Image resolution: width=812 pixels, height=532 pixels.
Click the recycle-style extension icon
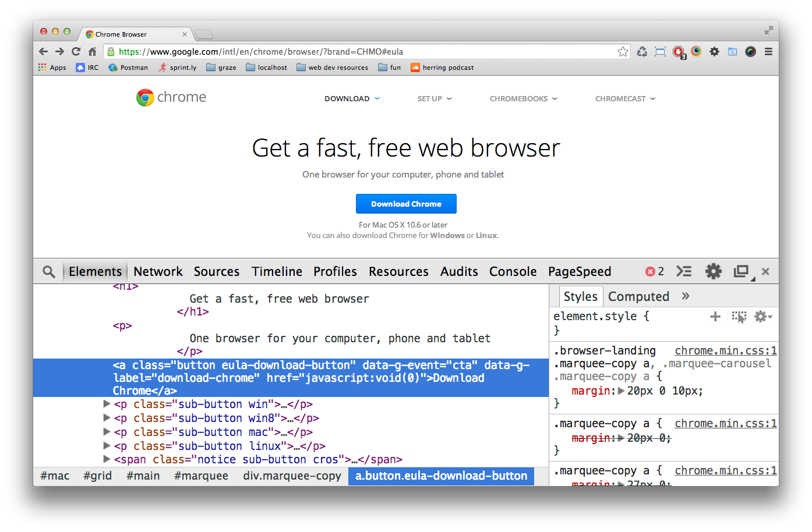[x=642, y=52]
